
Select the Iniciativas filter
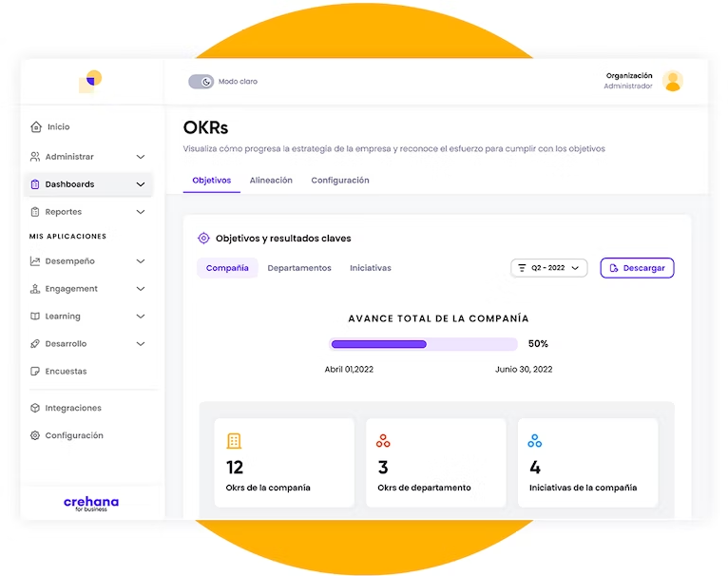pyautogui.click(x=371, y=268)
